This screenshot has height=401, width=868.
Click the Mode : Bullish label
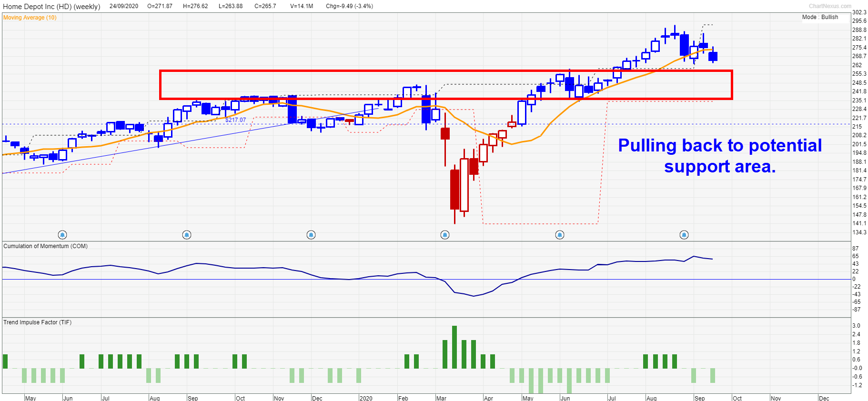point(820,17)
